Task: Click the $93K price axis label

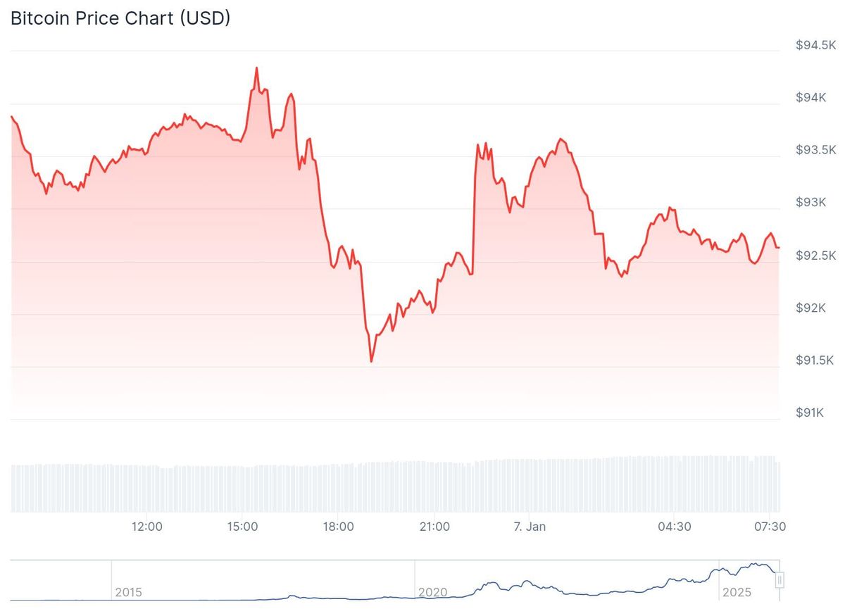Action: click(x=811, y=203)
